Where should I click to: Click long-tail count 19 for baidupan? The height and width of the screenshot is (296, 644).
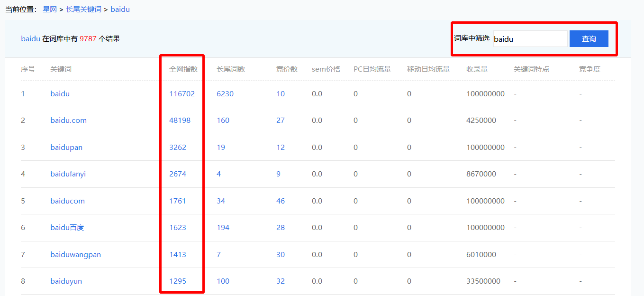(x=221, y=148)
